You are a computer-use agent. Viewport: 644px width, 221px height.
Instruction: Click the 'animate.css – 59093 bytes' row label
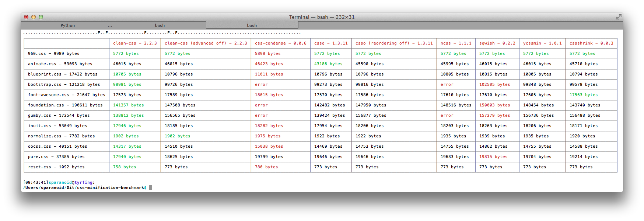tap(60, 64)
